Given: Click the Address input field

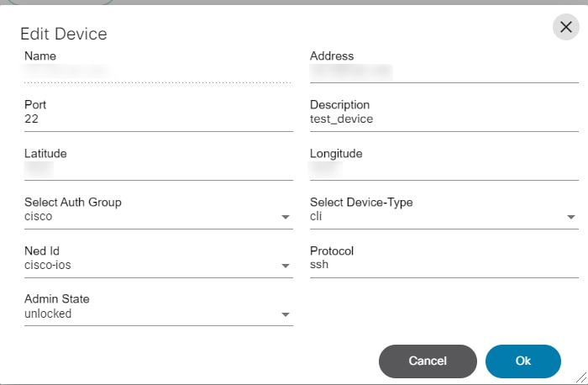Looking at the screenshot, I should pos(444,72).
